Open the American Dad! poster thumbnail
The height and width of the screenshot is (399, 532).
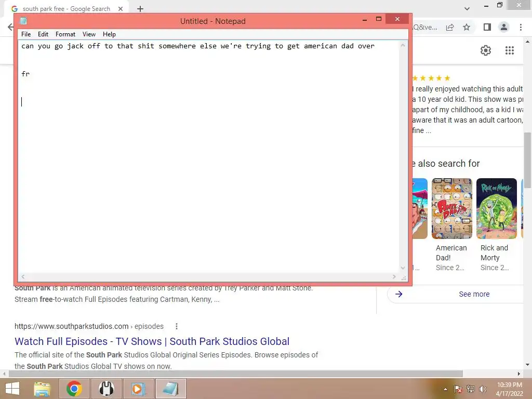pos(451,209)
